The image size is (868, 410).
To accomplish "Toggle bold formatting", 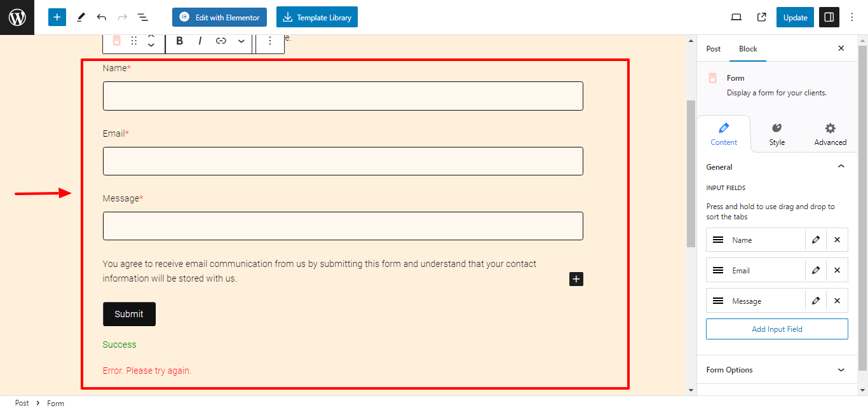I will click(180, 41).
